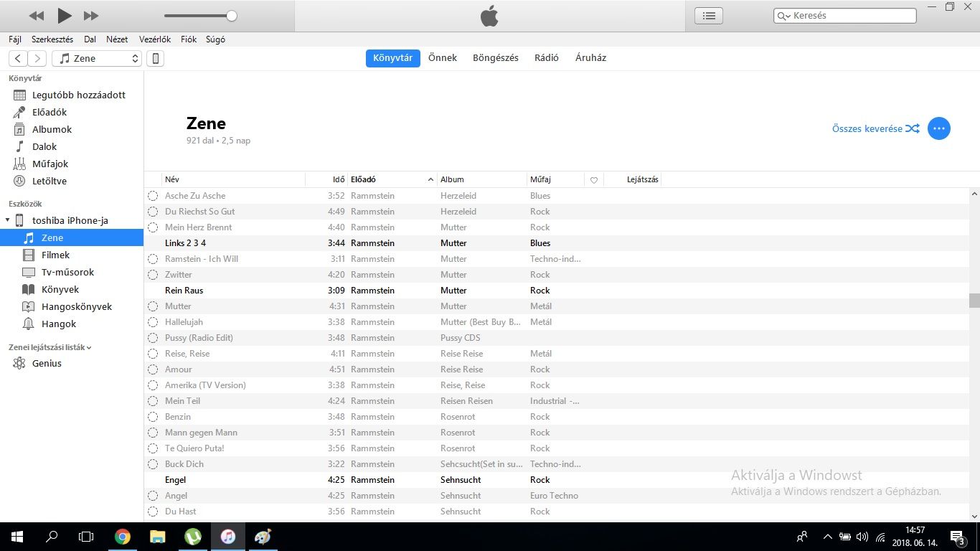Screen dimensions: 980x551
Task: Sort by the Műfaj column header
Action: tap(555, 179)
